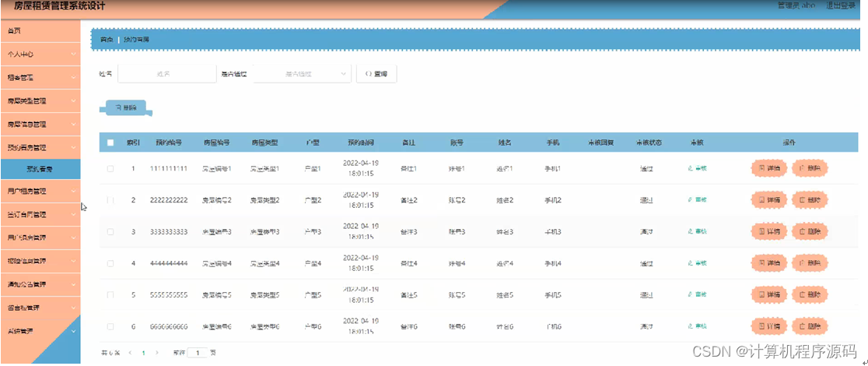Image resolution: width=868 pixels, height=366 pixels.
Task: Focus the 姓名 search input field
Action: (166, 74)
